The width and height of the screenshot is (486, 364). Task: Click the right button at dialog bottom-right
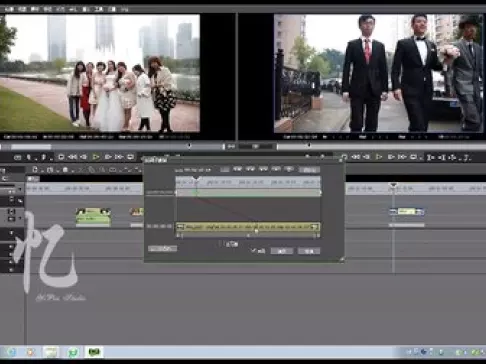coord(309,251)
